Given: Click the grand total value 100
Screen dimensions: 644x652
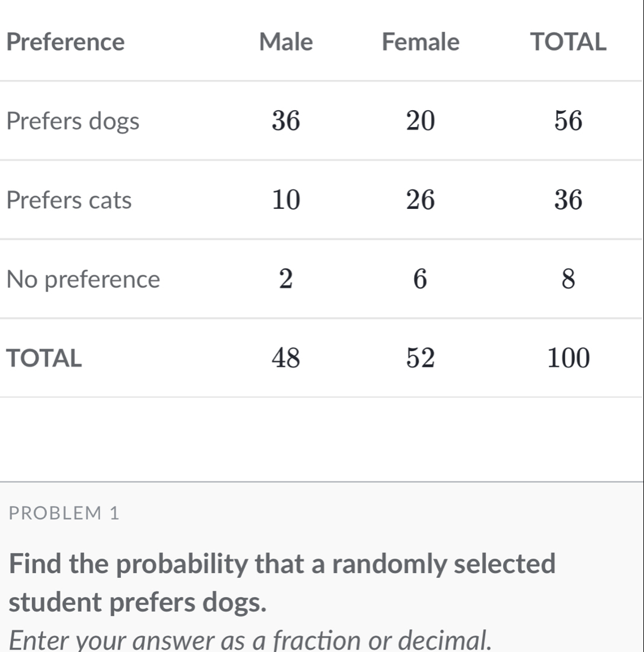Looking at the screenshot, I should (569, 358).
